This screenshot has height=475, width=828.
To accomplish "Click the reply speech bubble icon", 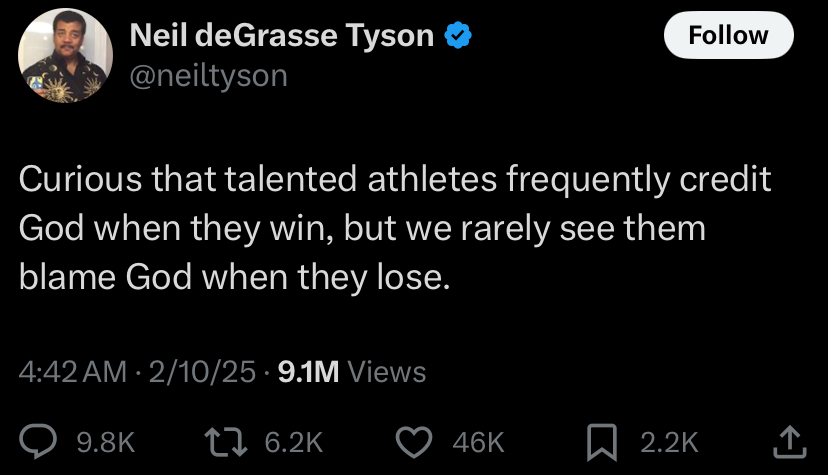I will [38, 441].
